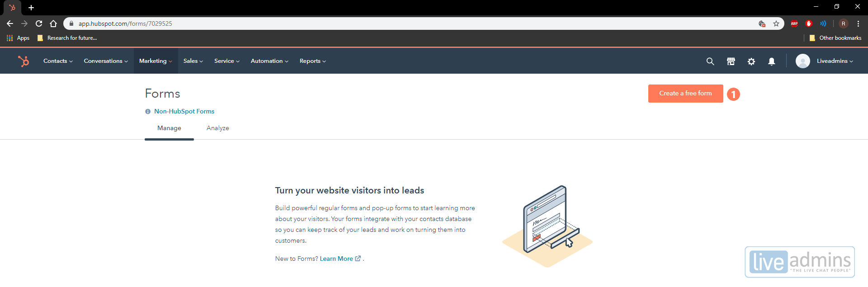868x287 pixels.
Task: Open the Non-HubSpot Forms link
Action: point(184,111)
